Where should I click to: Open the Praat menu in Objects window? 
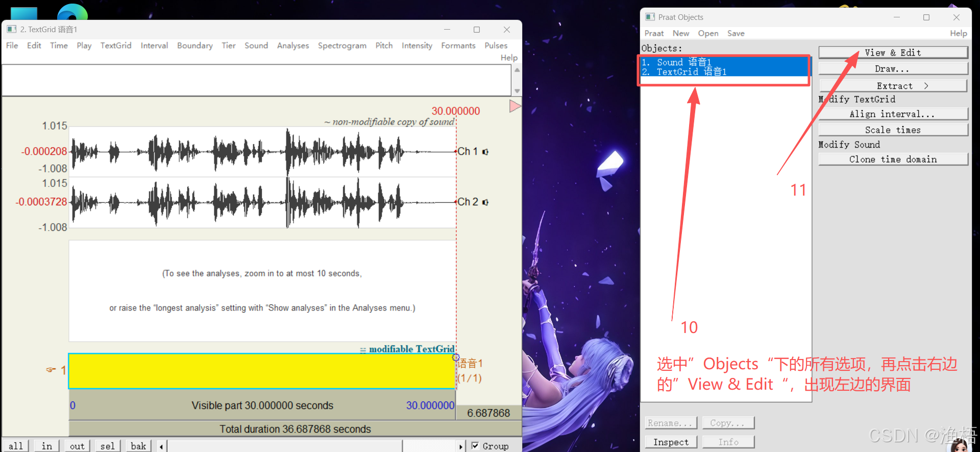click(654, 33)
